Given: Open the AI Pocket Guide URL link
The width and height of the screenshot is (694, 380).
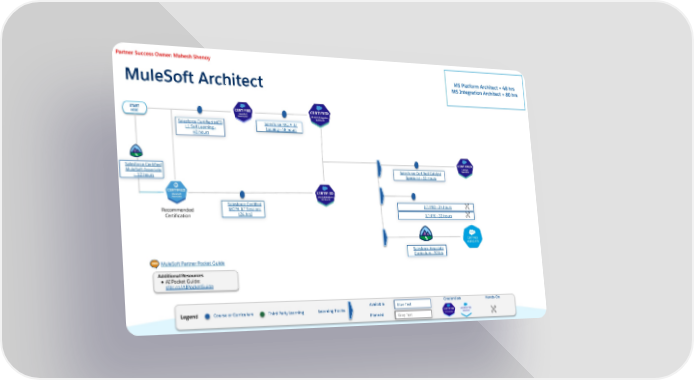Looking at the screenshot, I should 189,287.
